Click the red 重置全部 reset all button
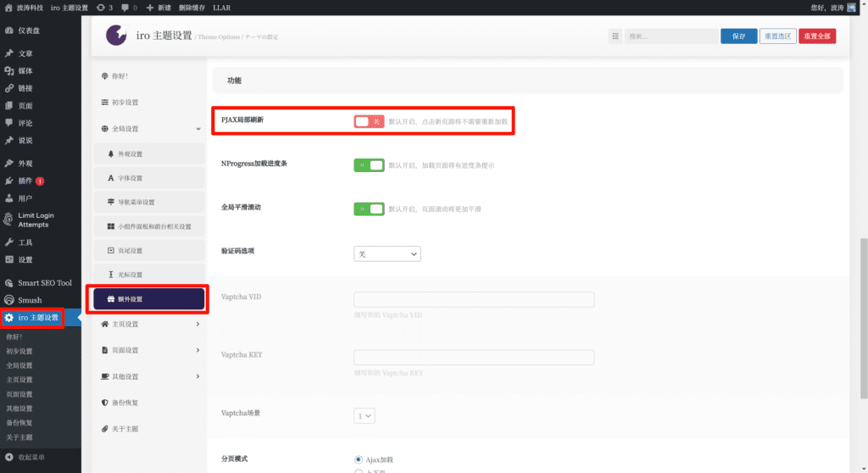The height and width of the screenshot is (473, 868). coord(817,36)
